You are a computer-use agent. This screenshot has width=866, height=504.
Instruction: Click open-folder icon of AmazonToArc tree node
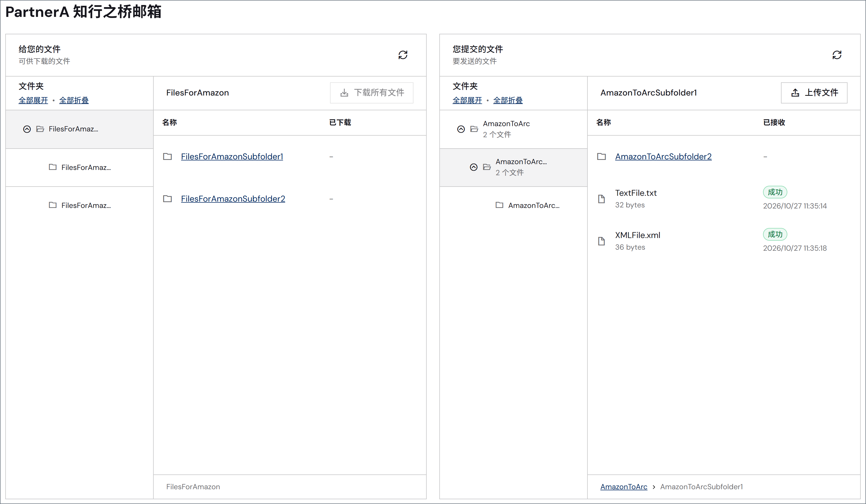click(x=474, y=129)
